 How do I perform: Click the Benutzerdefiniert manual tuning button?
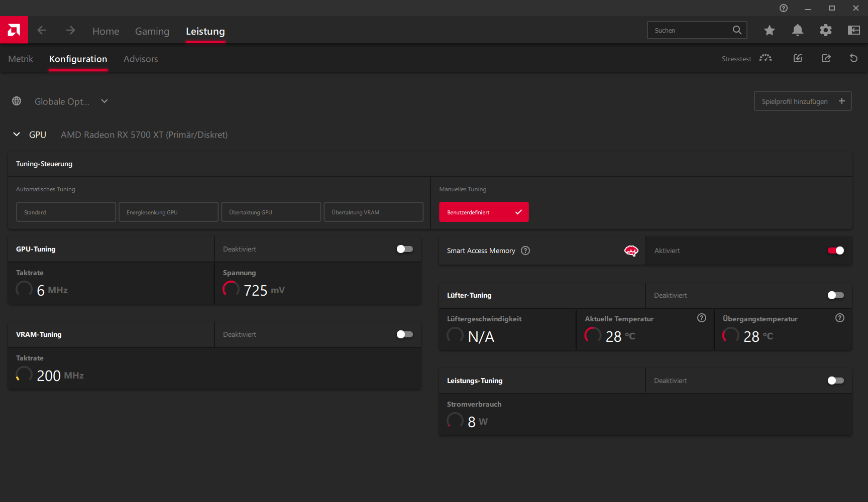[x=484, y=212]
